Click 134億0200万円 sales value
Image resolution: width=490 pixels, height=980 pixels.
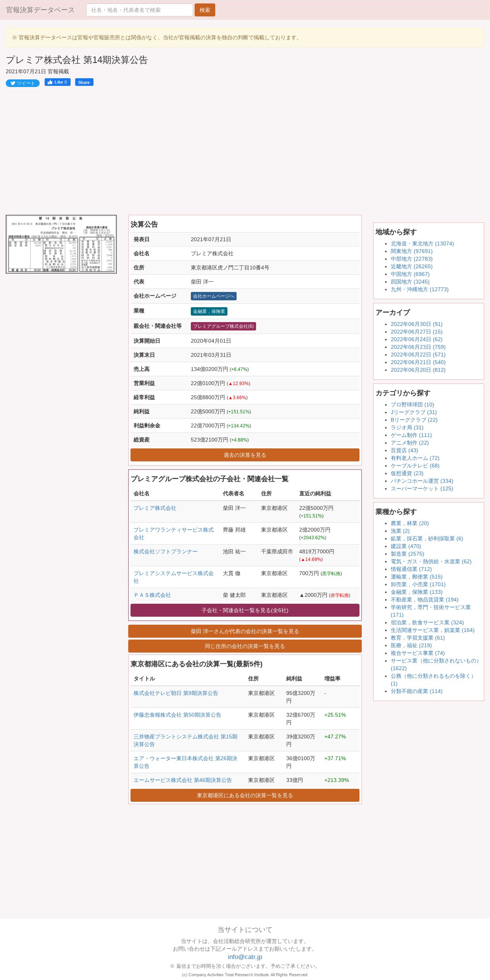click(209, 369)
